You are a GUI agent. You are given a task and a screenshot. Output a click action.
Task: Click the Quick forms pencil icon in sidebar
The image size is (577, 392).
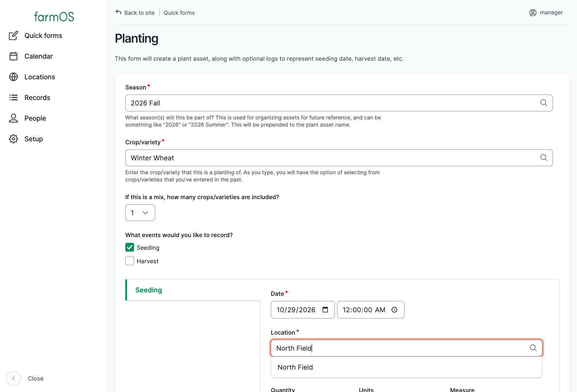click(x=13, y=35)
